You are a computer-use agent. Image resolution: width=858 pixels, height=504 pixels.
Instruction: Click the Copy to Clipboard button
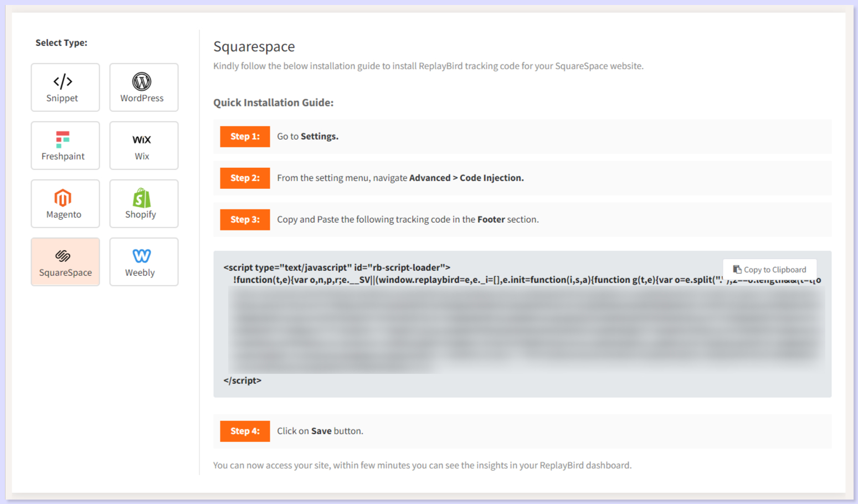coord(770,269)
